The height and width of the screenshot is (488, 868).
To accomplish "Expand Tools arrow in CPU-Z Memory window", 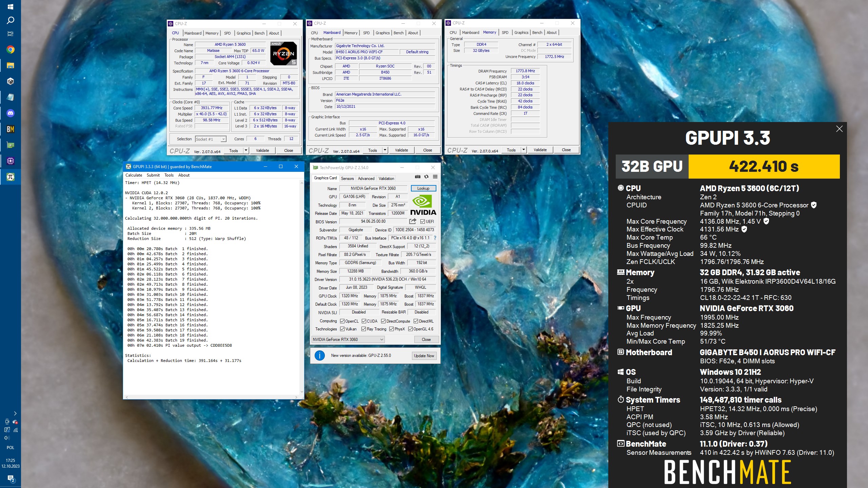I will click(524, 150).
